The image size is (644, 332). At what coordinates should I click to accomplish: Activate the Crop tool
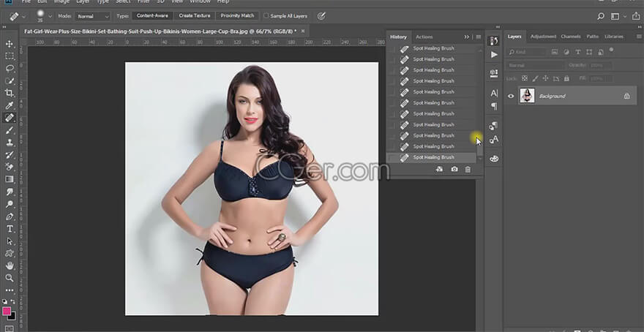pos(10,93)
